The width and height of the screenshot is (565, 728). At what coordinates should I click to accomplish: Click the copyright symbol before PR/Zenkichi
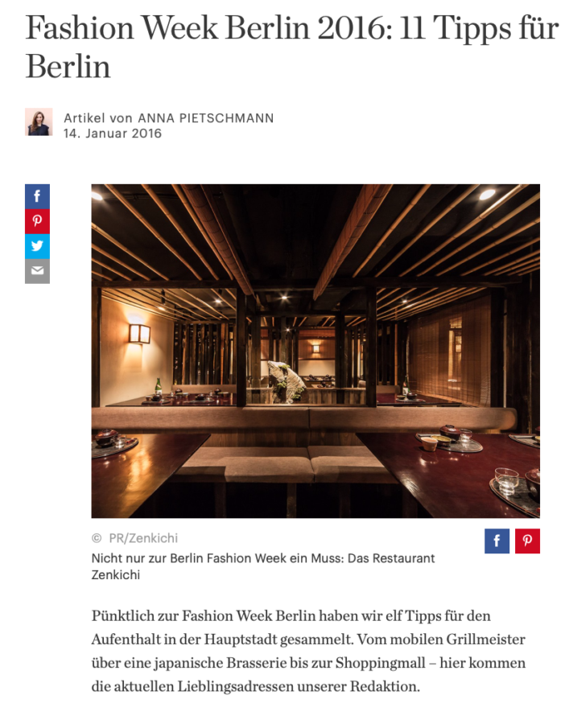pos(97,538)
